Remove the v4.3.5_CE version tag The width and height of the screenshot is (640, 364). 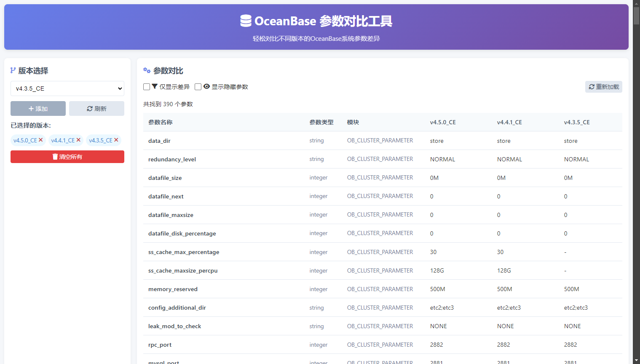coord(116,140)
